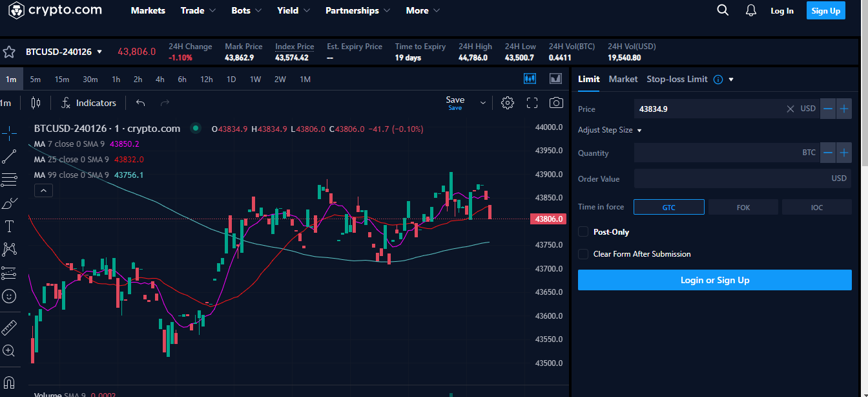Increase quantity with plus stepper

[x=844, y=153]
